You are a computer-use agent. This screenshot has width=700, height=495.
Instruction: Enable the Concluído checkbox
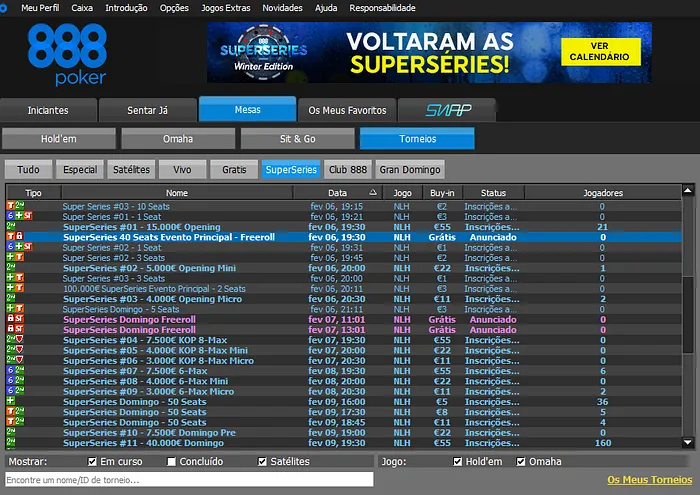click(x=171, y=462)
